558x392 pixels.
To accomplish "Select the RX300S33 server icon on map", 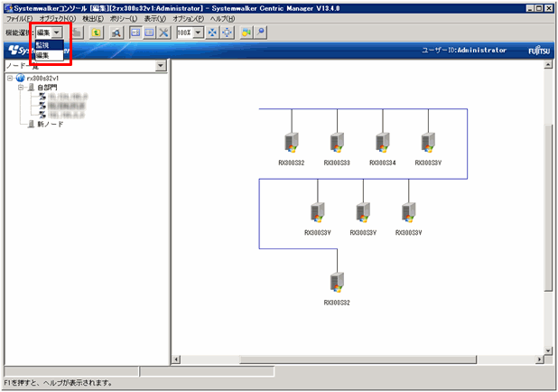I will 337,143.
